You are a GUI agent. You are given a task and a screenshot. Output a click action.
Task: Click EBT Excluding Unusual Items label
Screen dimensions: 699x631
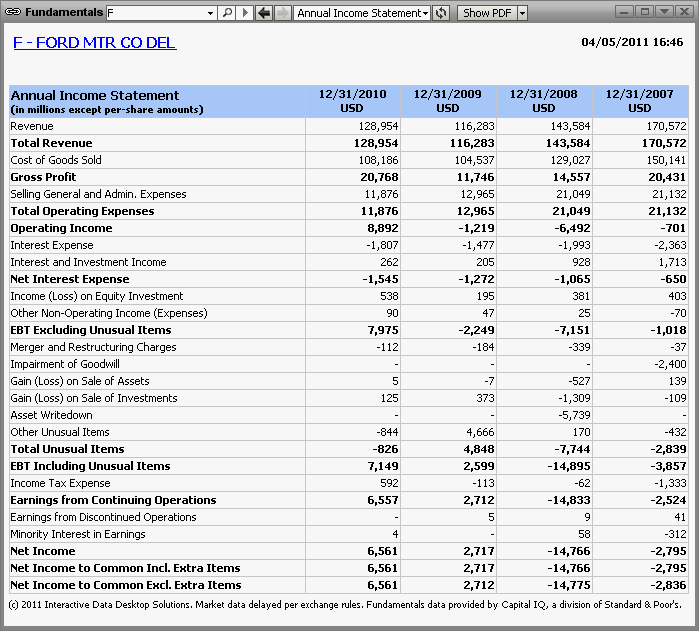coord(91,330)
